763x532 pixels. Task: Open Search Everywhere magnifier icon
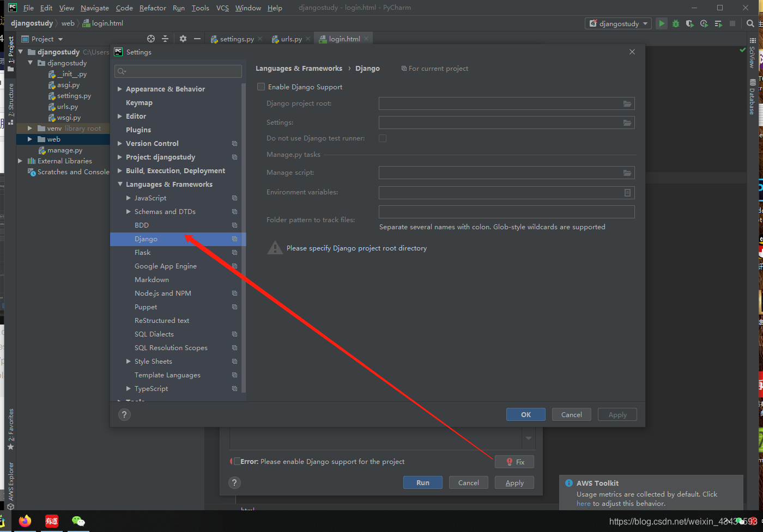(750, 23)
